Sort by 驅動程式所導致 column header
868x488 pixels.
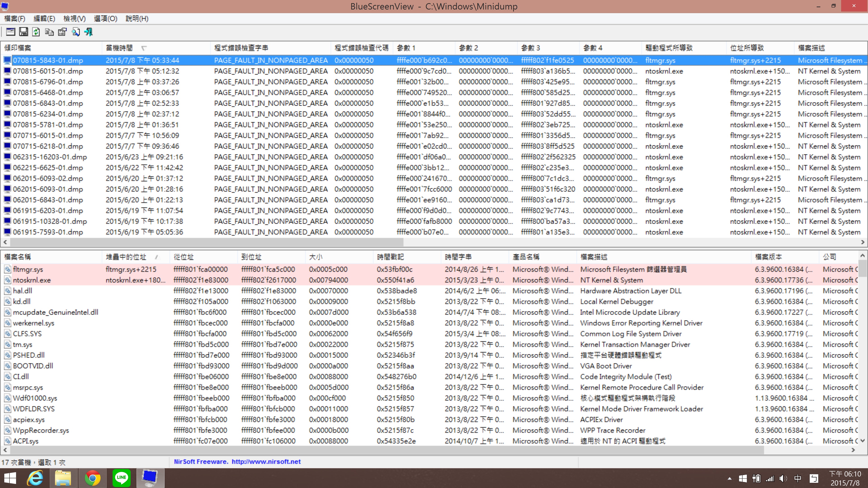684,48
